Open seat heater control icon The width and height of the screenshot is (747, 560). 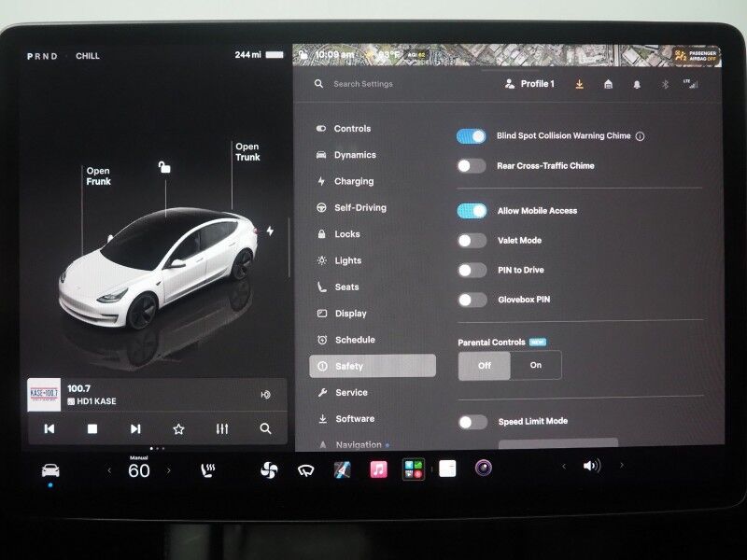click(207, 470)
